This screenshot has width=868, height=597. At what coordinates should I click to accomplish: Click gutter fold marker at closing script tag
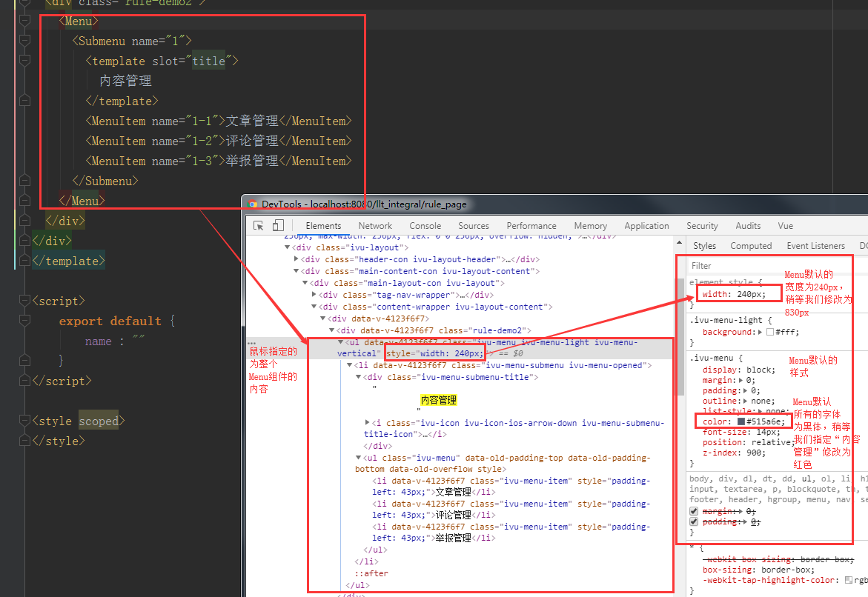[x=24, y=381]
